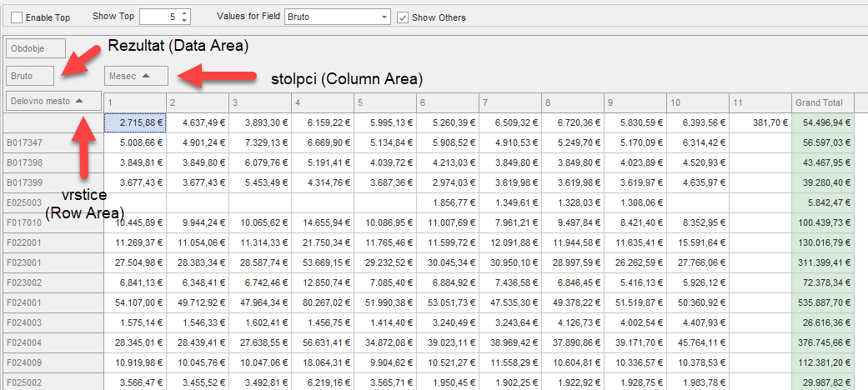
Task: Select the month 10 column header
Action: [x=698, y=102]
